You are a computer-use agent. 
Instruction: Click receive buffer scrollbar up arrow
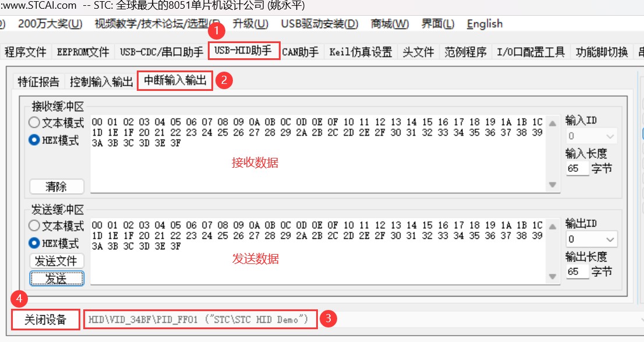[x=553, y=124]
